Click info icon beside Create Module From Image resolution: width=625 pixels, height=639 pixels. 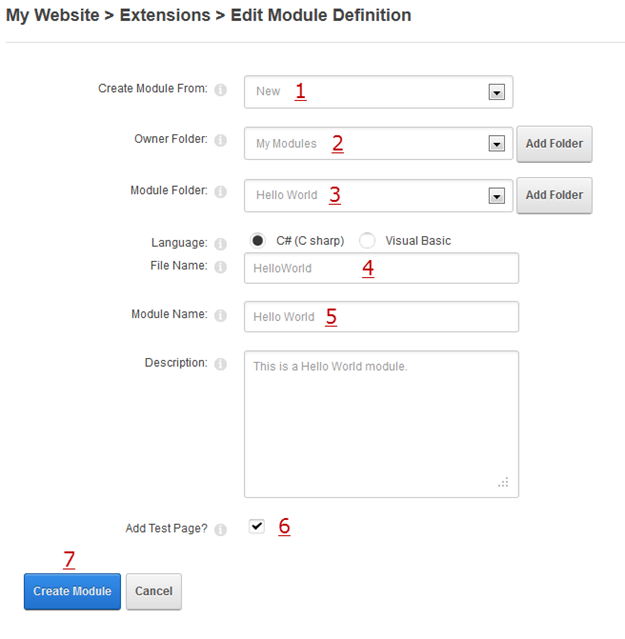click(x=221, y=90)
